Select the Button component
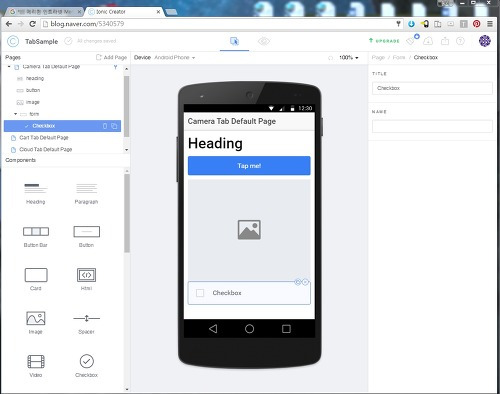Viewport: 500px width, 394px height. pos(86,237)
